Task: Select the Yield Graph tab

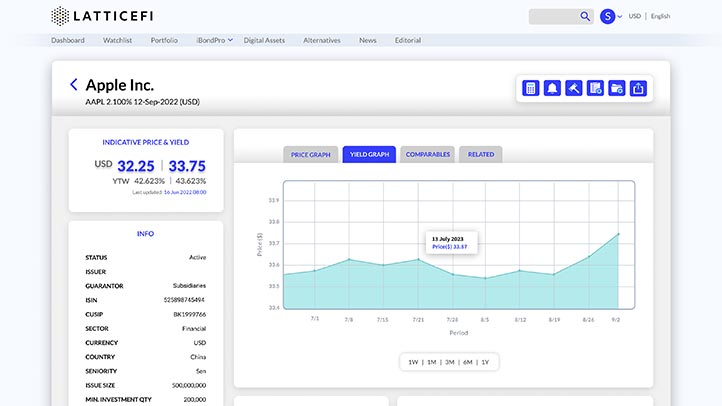Action: (369, 155)
